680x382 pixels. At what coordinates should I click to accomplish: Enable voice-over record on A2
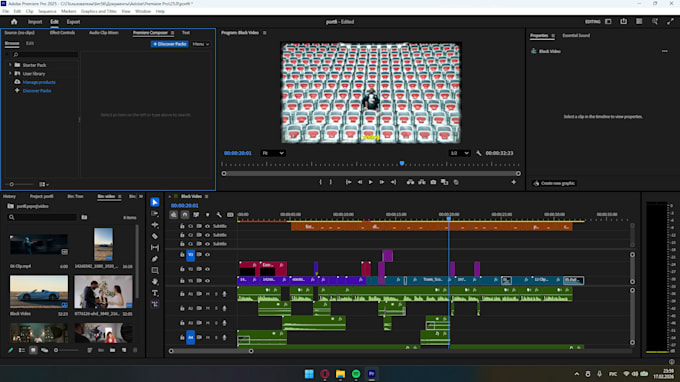(x=224, y=308)
